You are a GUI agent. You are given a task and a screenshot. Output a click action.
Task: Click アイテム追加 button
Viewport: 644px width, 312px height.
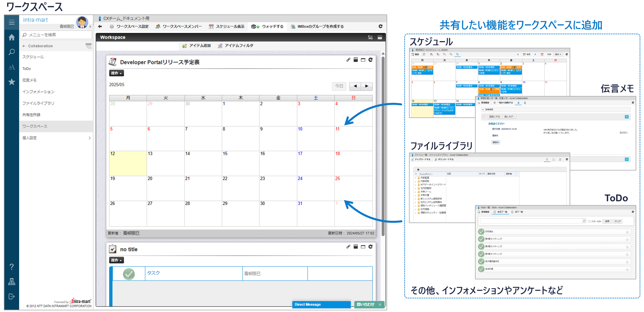click(x=196, y=46)
